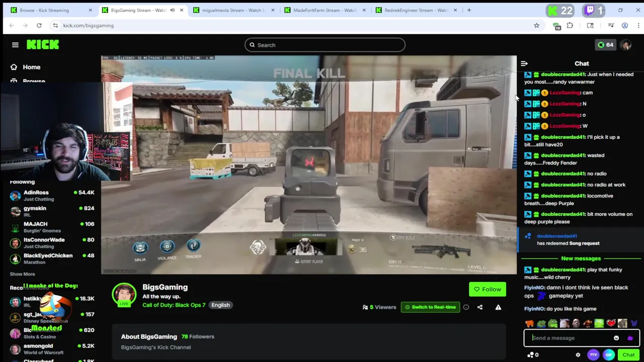This screenshot has width=644, height=362.
Task: Send message with Chat button
Action: coord(628,355)
